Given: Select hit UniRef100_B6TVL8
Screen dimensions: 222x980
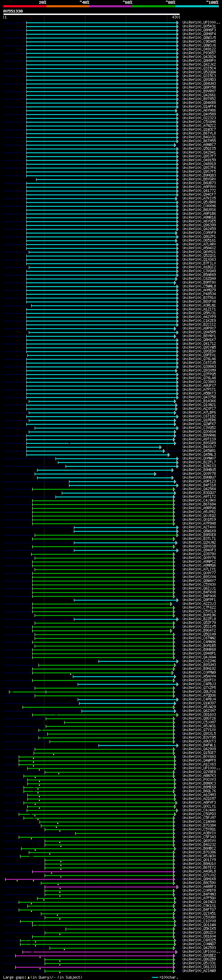Looking at the screenshot, I should coord(199,133).
